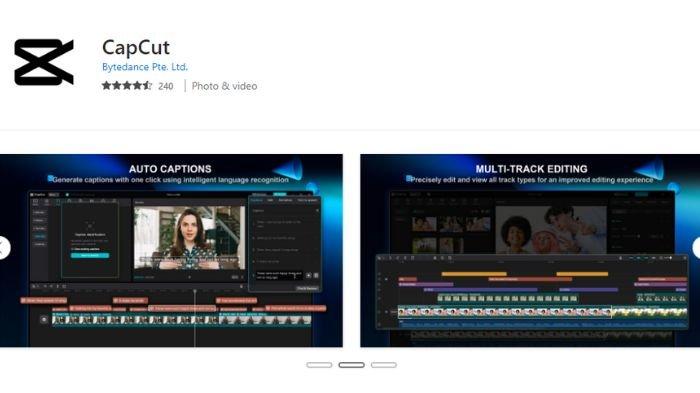Image resolution: width=700 pixels, height=393 pixels.
Task: Select the middle carousel page indicator
Action: pos(351,365)
